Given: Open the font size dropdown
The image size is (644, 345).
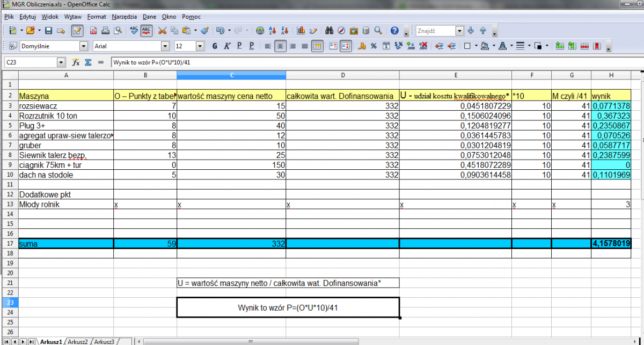Looking at the screenshot, I should click(x=200, y=46).
